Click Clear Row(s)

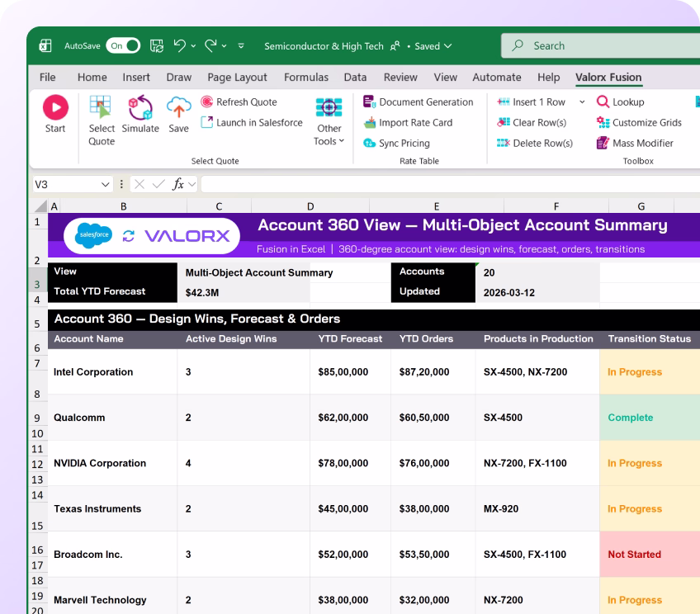tap(532, 122)
